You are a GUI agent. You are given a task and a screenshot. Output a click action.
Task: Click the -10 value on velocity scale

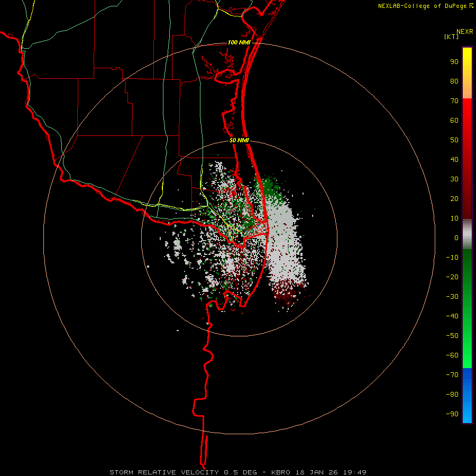452,258
